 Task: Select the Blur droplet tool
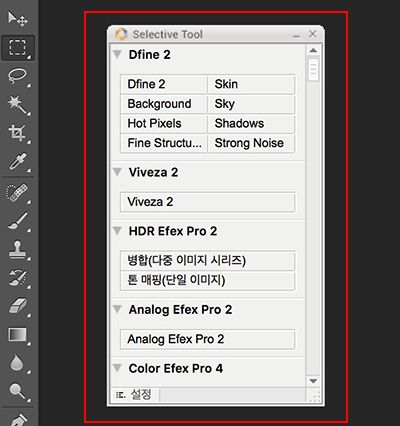click(17, 363)
